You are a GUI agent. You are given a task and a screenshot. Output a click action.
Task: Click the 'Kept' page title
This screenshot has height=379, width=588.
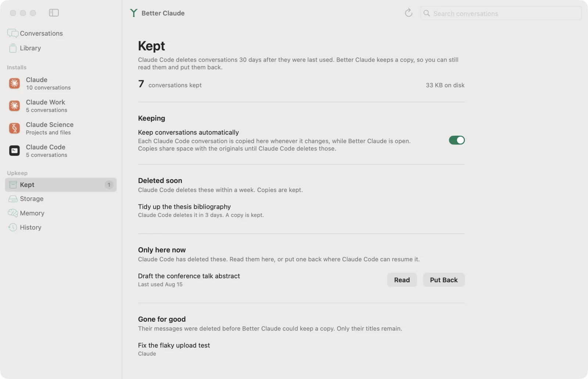point(151,46)
